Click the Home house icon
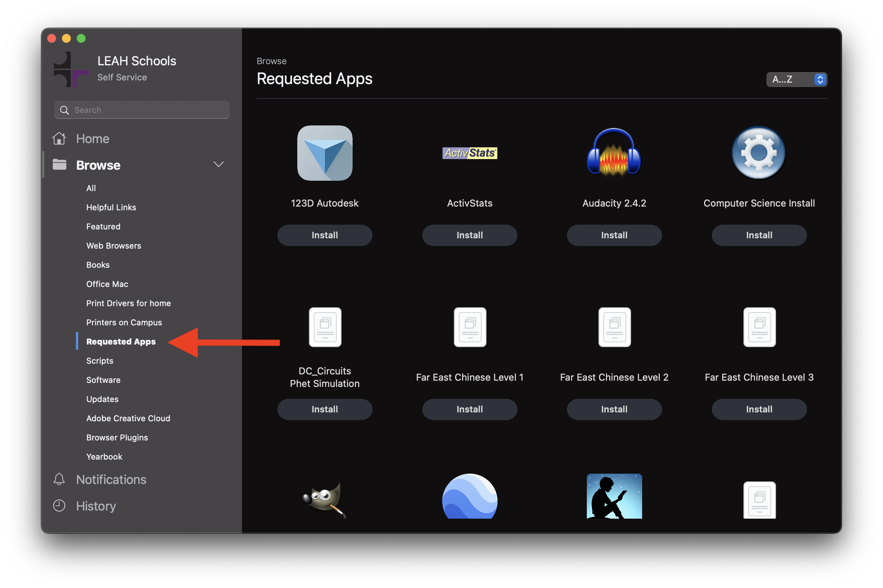 coord(59,138)
